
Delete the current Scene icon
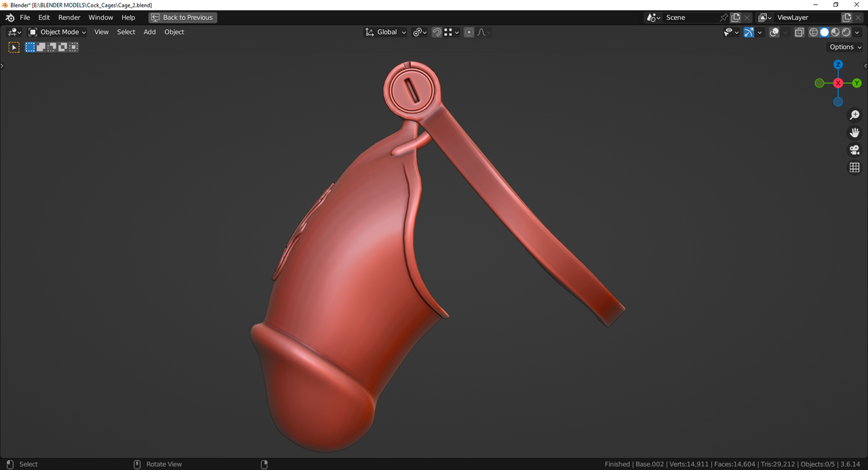pos(747,18)
